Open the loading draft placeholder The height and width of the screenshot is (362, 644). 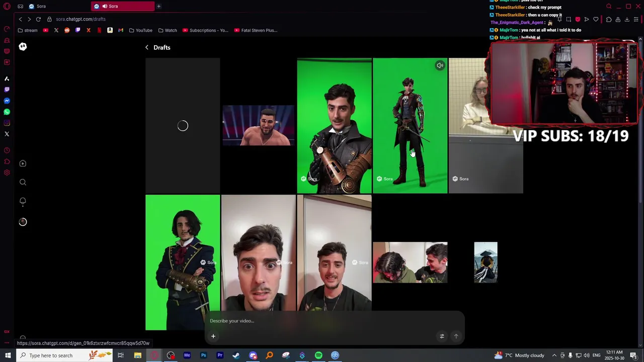coord(183,126)
